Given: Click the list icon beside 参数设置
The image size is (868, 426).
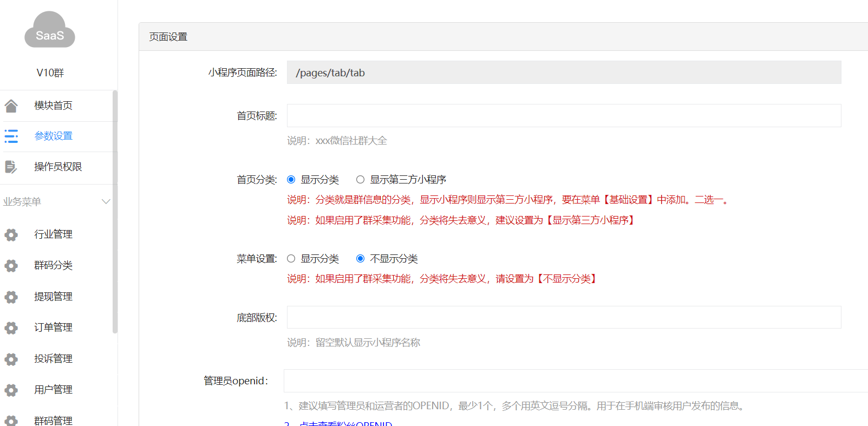Looking at the screenshot, I should [11, 136].
